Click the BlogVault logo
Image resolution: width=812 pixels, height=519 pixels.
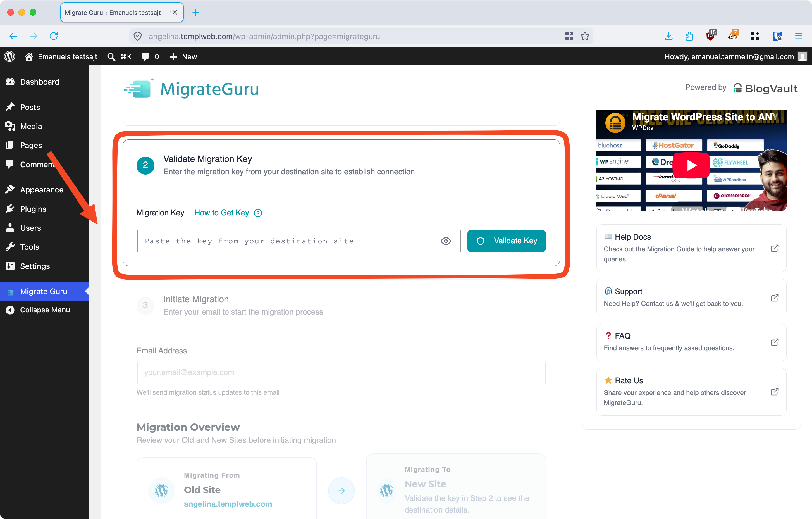click(765, 88)
